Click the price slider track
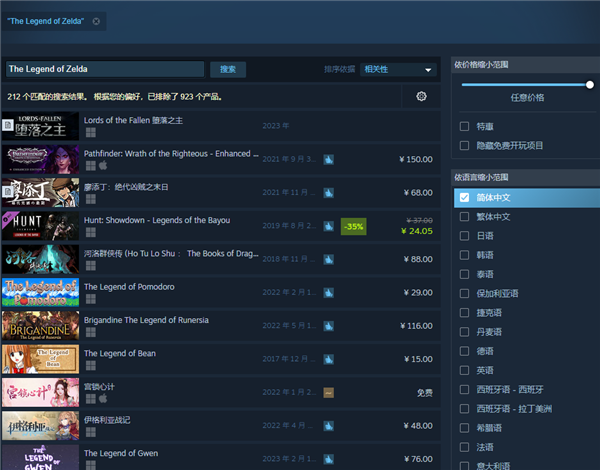Image resolution: width=600 pixels, height=470 pixels. coord(524,85)
